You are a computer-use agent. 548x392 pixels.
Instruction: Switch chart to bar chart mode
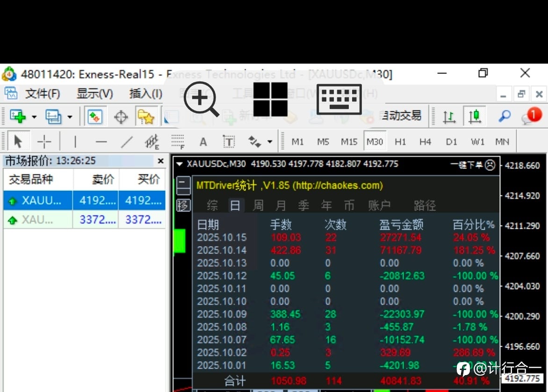(449, 116)
